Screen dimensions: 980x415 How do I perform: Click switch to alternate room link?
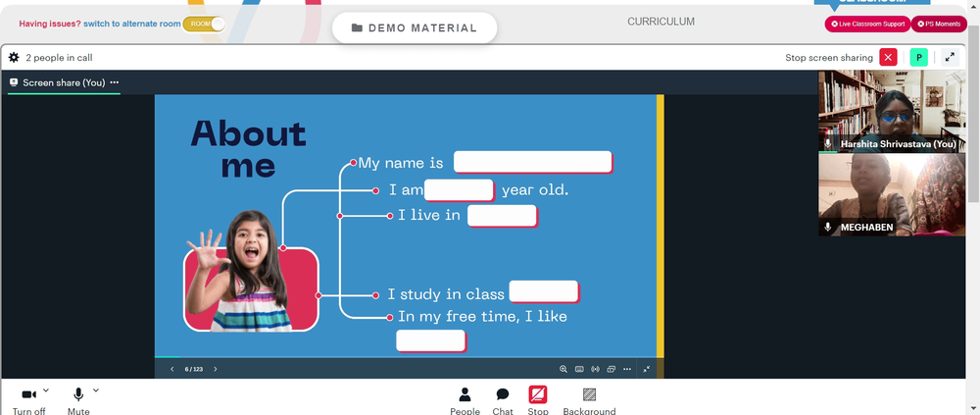pos(132,24)
